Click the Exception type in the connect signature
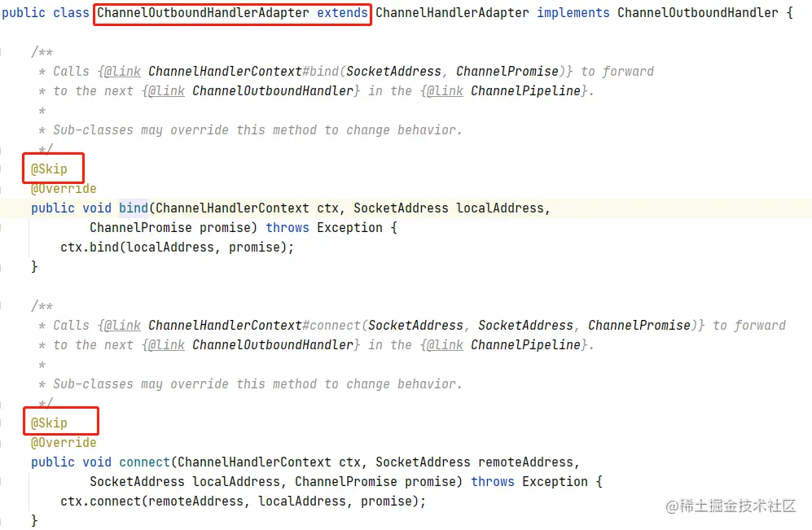The image size is (812, 530). [x=555, y=482]
